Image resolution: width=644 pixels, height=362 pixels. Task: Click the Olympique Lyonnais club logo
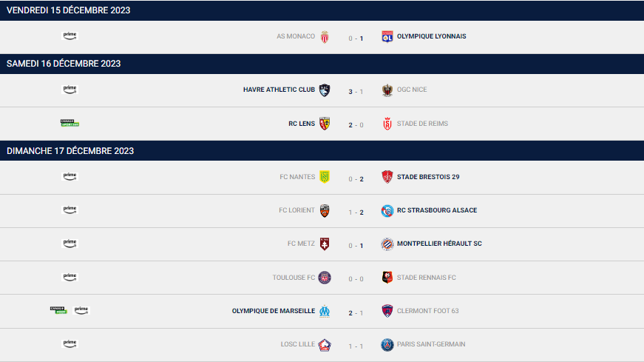click(386, 36)
